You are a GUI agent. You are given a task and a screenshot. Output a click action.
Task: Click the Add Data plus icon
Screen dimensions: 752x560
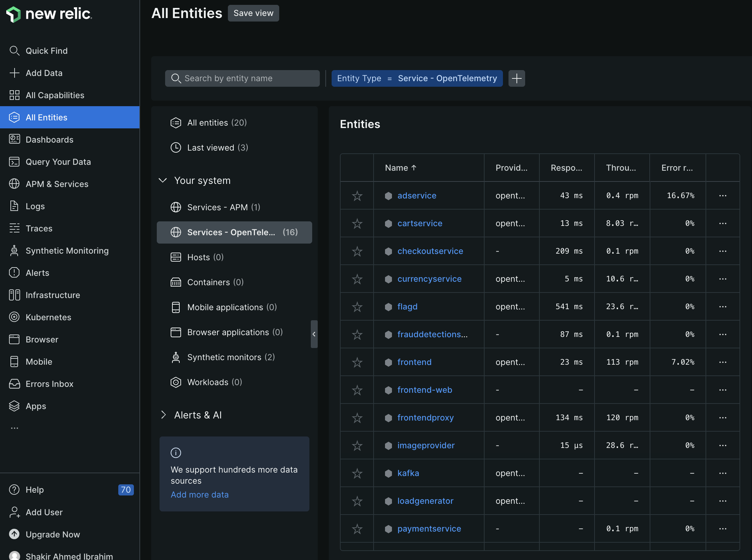14,73
